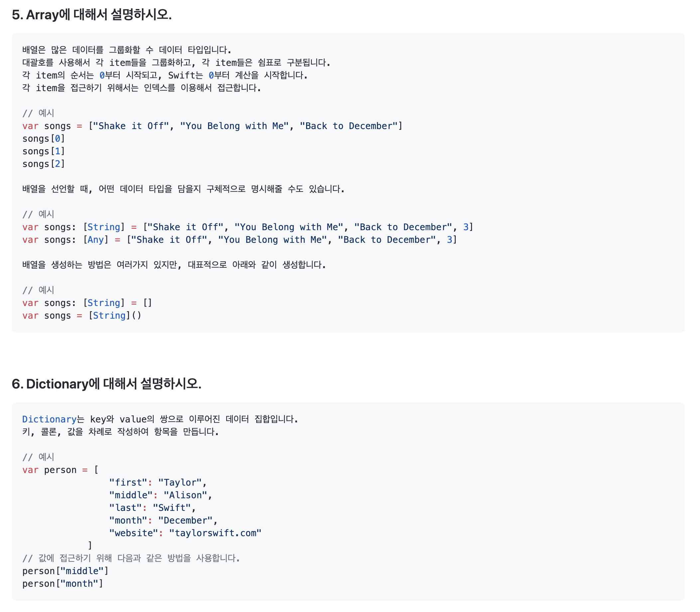700x612 pixels.
Task: Click the empty array literal [] in the code
Action: (x=148, y=303)
